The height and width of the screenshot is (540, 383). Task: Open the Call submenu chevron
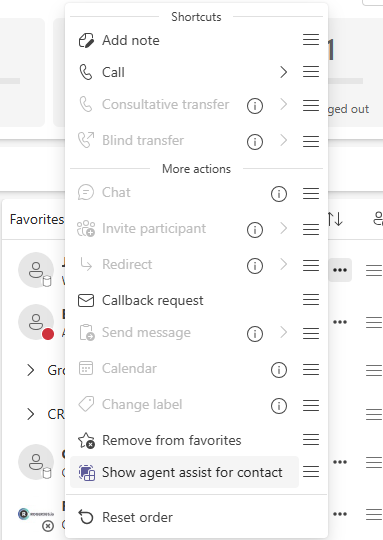tap(283, 72)
